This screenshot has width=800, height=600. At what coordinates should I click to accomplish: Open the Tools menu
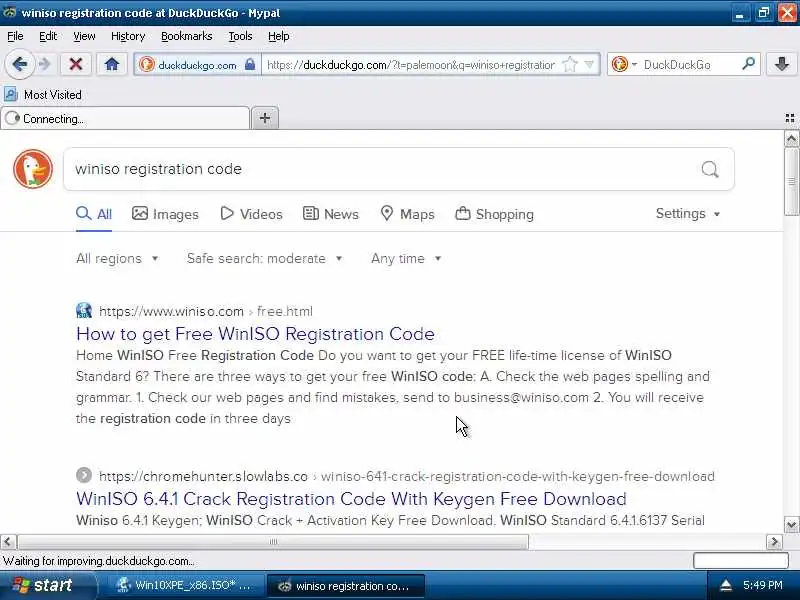(x=240, y=36)
